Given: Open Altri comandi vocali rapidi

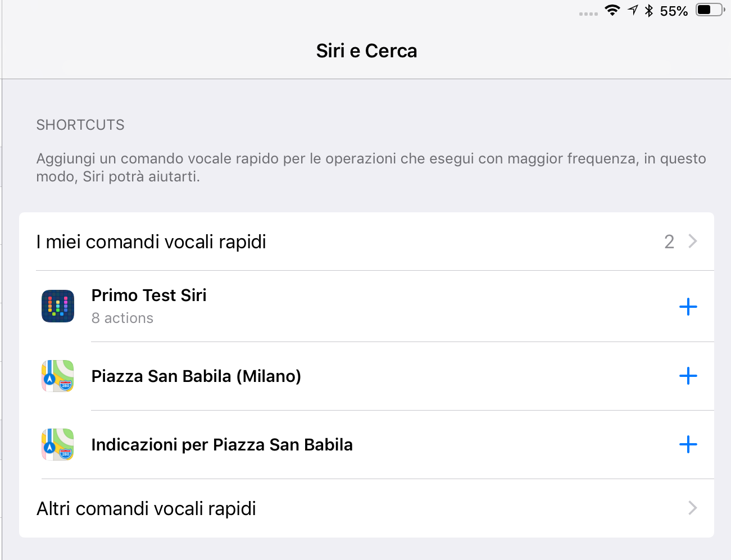Looking at the screenshot, I should [146, 509].
